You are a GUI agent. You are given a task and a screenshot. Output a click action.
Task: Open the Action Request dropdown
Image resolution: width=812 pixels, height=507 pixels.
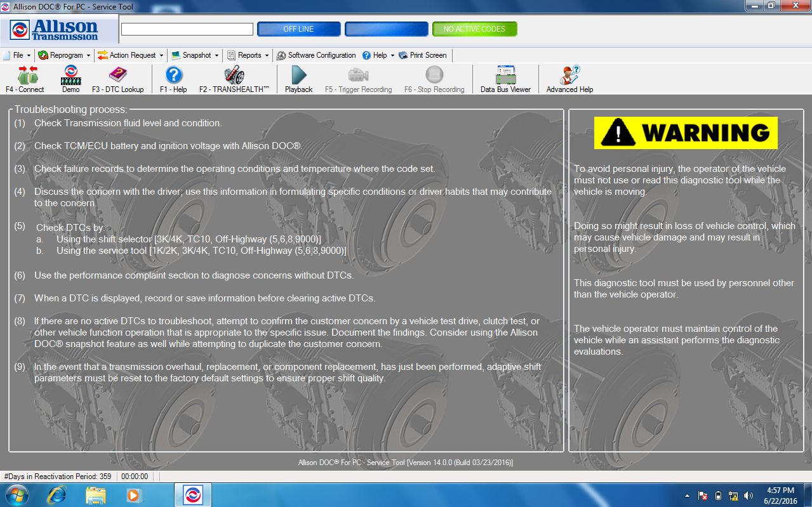click(130, 55)
